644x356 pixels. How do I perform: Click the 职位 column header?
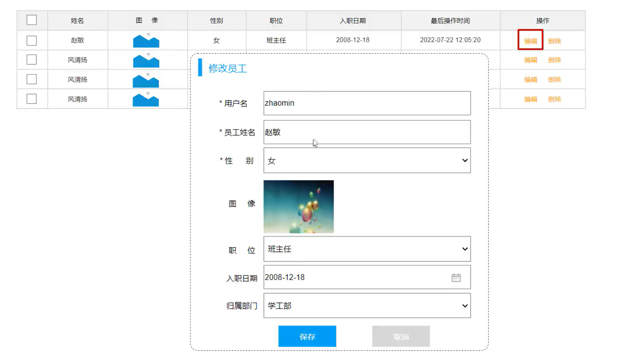276,21
